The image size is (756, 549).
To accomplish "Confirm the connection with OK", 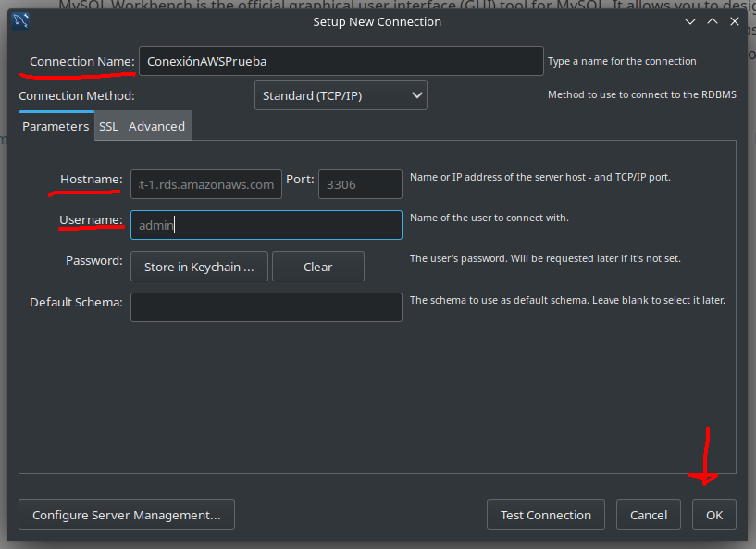I will 713,515.
